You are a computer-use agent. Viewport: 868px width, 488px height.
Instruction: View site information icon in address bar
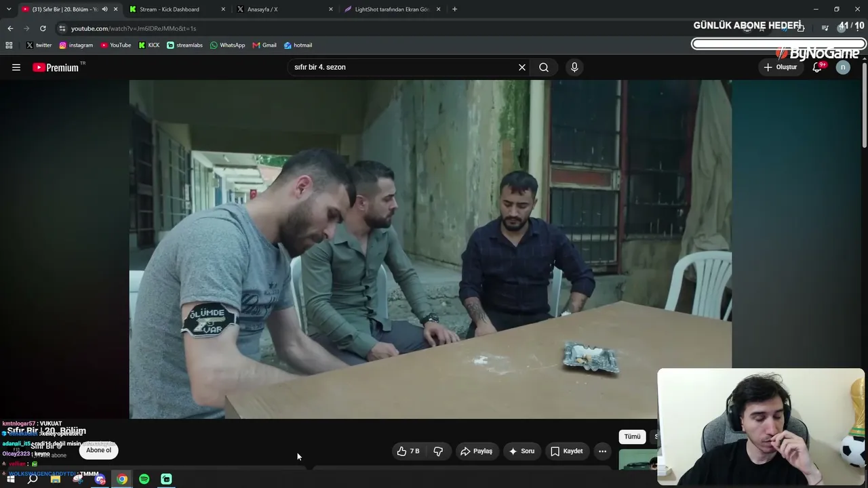pyautogui.click(x=62, y=28)
